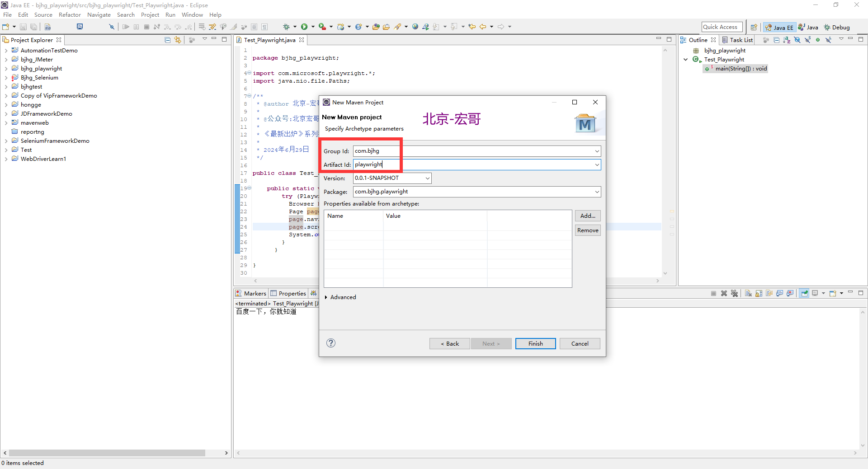This screenshot has width=868, height=469.
Task: Click the Open Perspective icon
Action: [754, 27]
